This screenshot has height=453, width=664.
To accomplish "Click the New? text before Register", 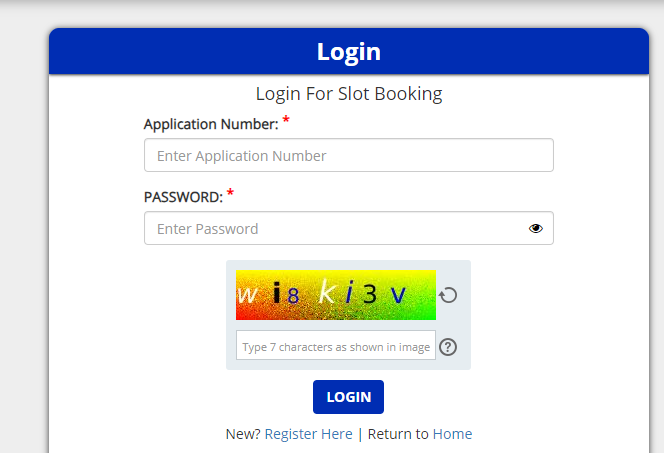I will point(243,434).
